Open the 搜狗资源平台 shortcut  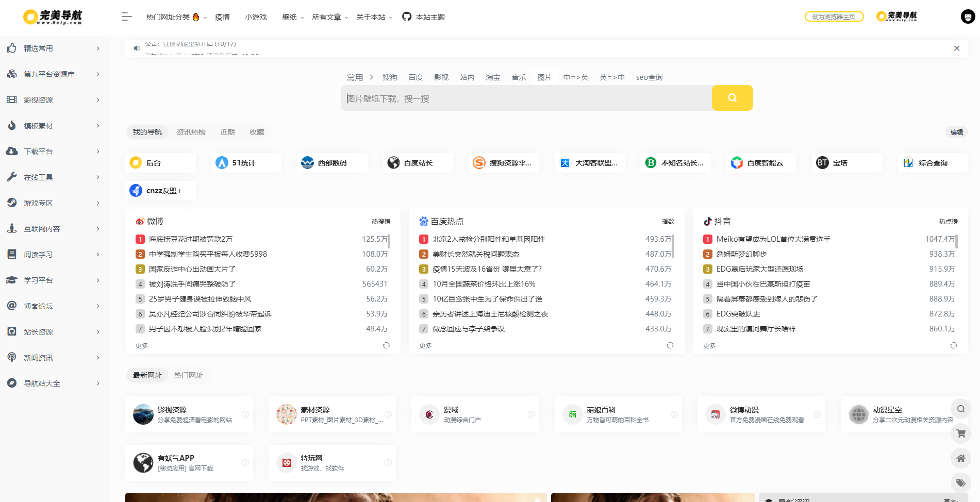[504, 163]
